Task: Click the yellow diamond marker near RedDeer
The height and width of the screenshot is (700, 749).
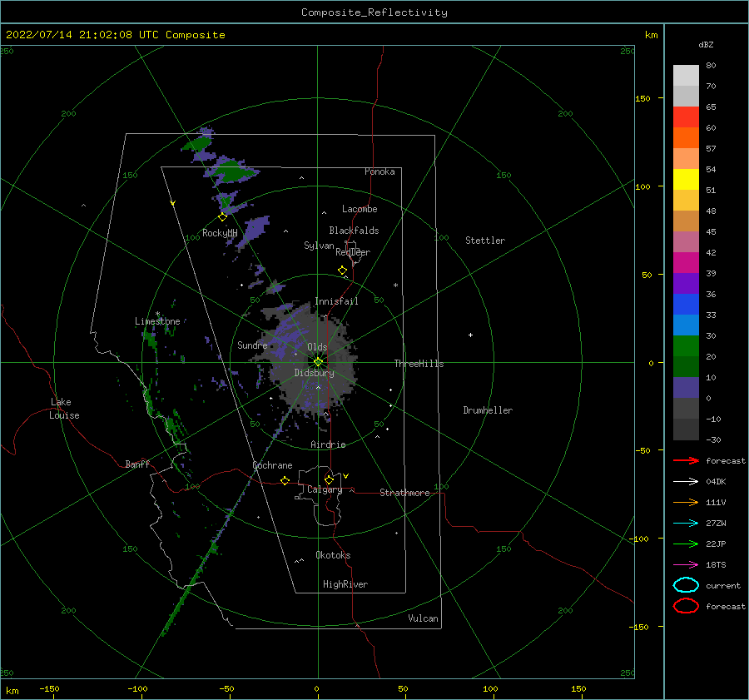Action: (x=343, y=271)
